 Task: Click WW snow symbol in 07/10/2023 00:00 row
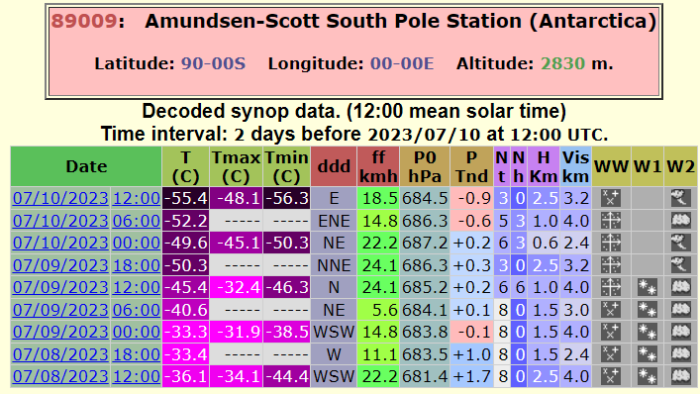pos(611,243)
